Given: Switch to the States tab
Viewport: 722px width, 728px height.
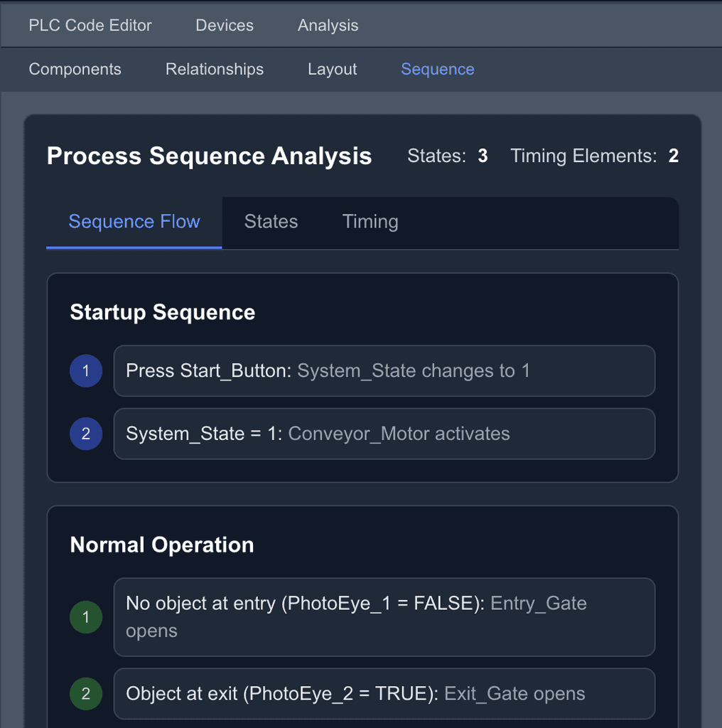Looking at the screenshot, I should (271, 221).
